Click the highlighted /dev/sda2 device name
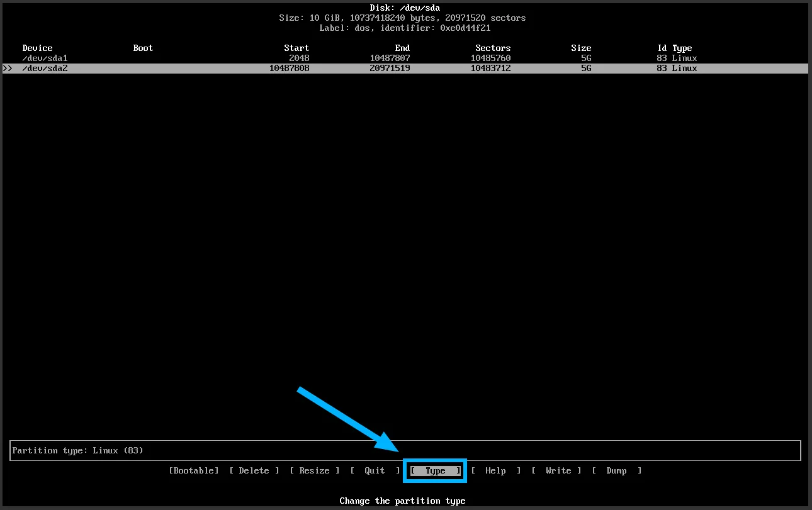Image resolution: width=812 pixels, height=510 pixels. (45, 68)
